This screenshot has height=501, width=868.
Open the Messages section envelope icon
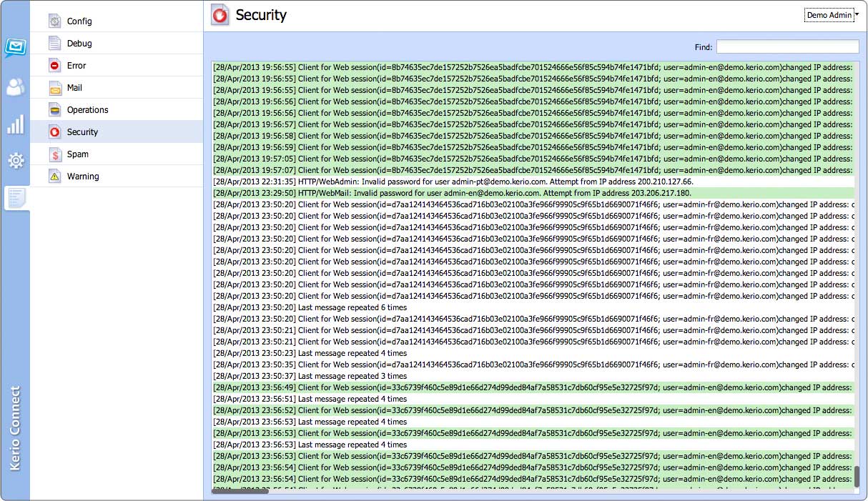point(15,48)
